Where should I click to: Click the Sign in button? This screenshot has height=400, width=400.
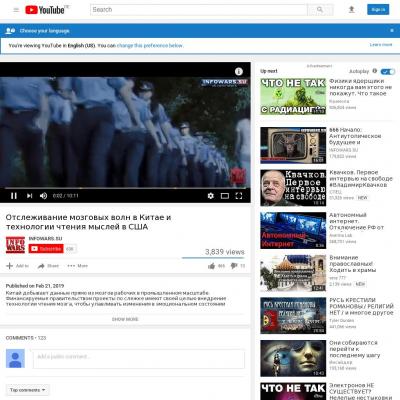(378, 10)
